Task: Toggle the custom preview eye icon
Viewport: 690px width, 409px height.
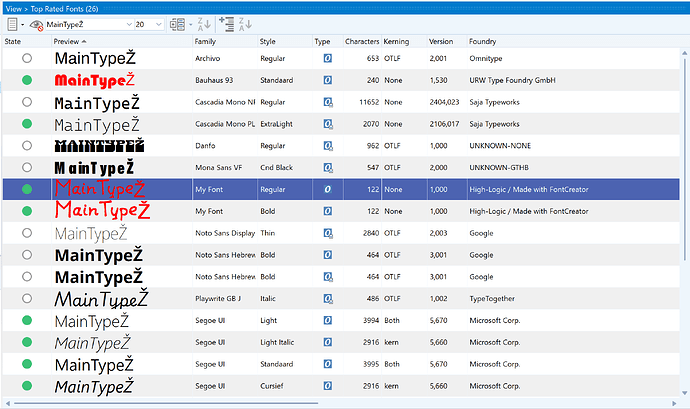Action: tap(36, 25)
